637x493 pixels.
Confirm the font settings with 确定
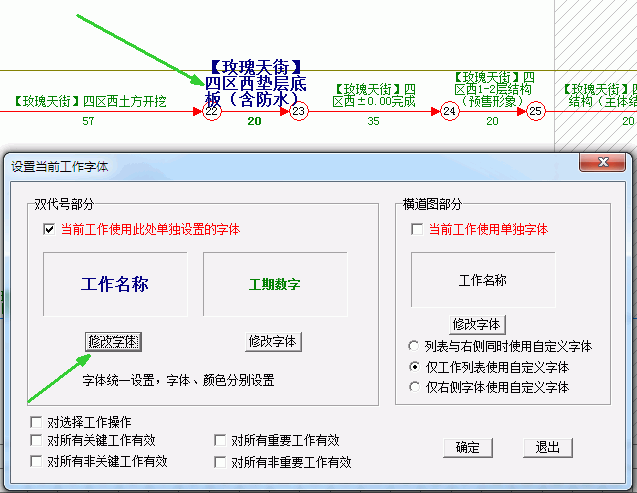(467, 447)
